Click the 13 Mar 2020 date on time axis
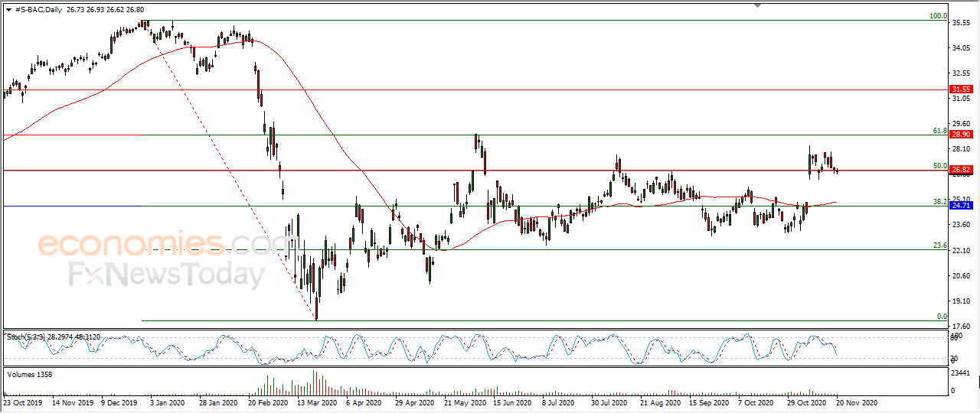 click(x=317, y=402)
